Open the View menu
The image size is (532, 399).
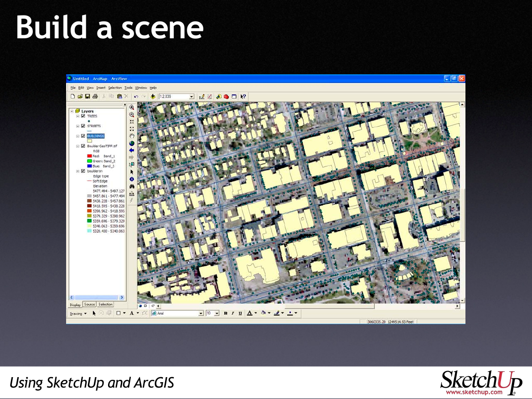(90, 88)
